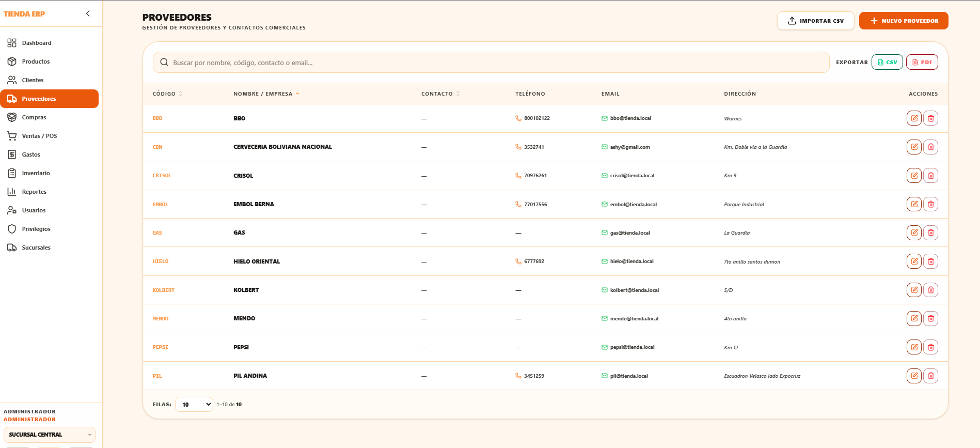Edit the MENDO supplier
This screenshot has width=980, height=448.
point(914,318)
